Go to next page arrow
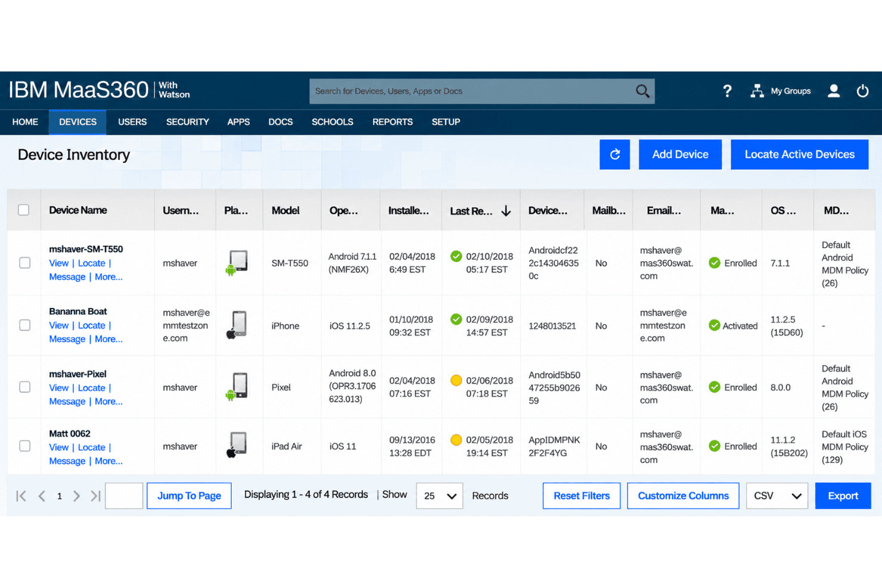The height and width of the screenshot is (588, 882). point(76,496)
